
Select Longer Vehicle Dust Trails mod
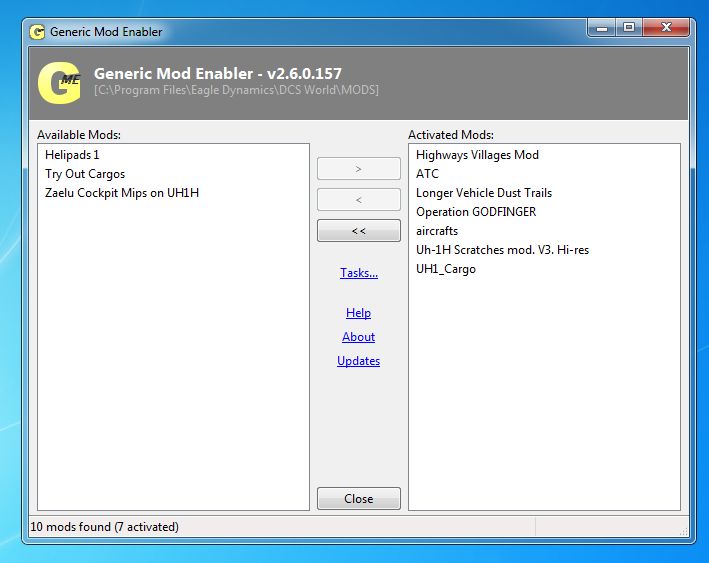coord(484,193)
